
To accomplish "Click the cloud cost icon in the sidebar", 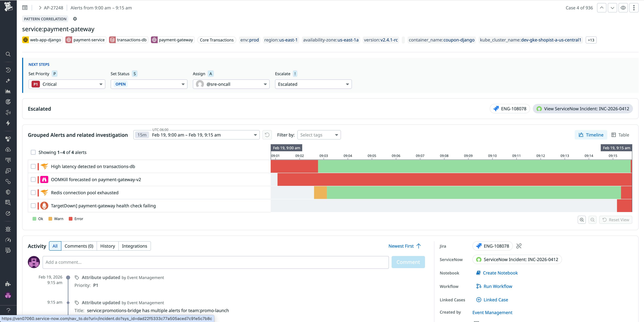I will click(8, 150).
